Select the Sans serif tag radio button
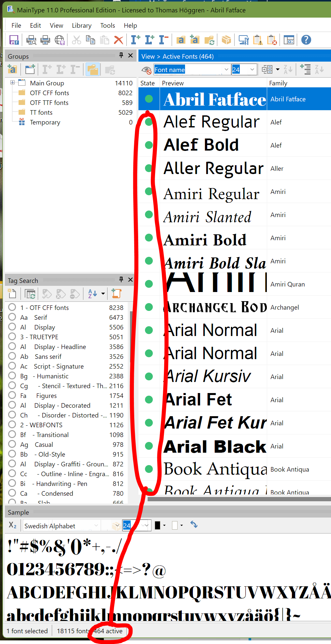Image resolution: width=331 pixels, height=644 pixels. [x=12, y=356]
